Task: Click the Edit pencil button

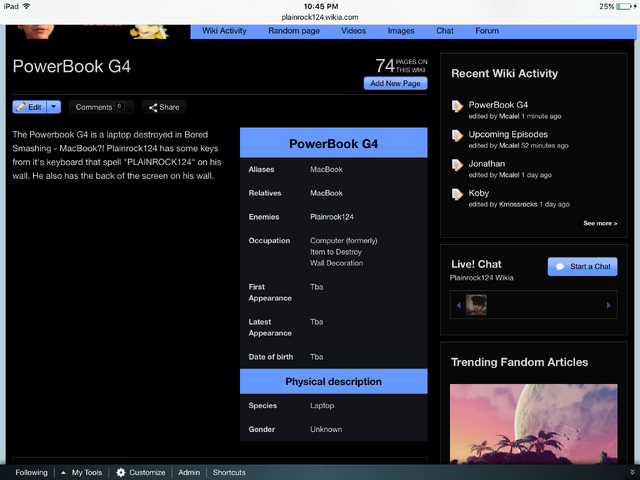Action: click(x=29, y=107)
